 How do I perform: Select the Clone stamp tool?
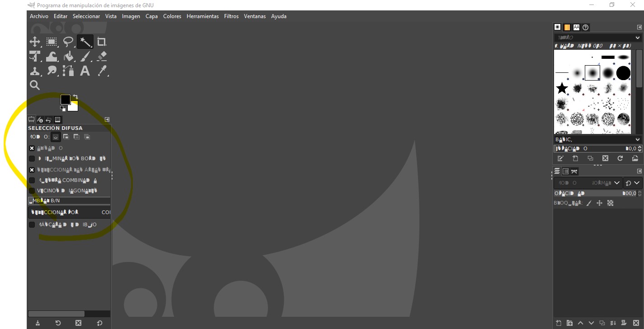[x=35, y=71]
